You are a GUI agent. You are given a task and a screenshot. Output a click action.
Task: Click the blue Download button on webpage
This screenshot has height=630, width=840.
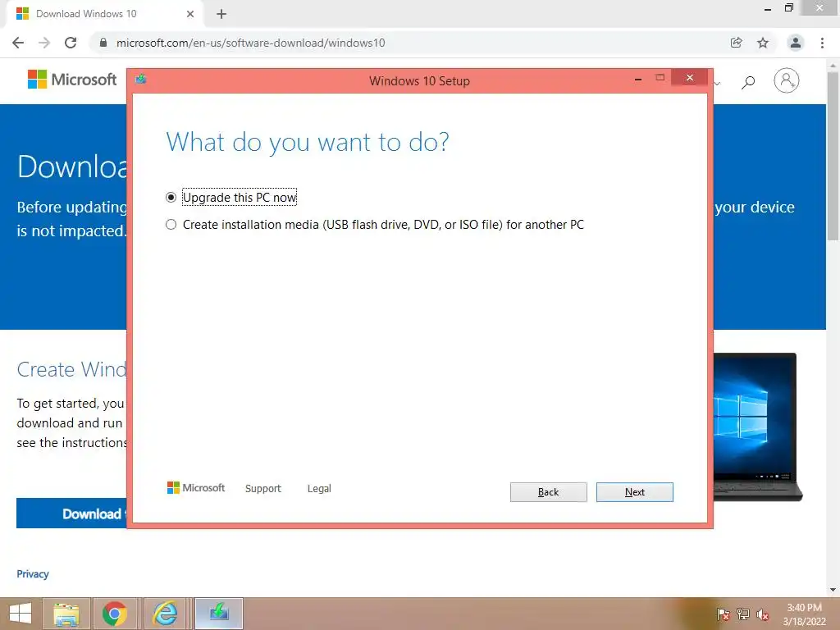(x=72, y=514)
